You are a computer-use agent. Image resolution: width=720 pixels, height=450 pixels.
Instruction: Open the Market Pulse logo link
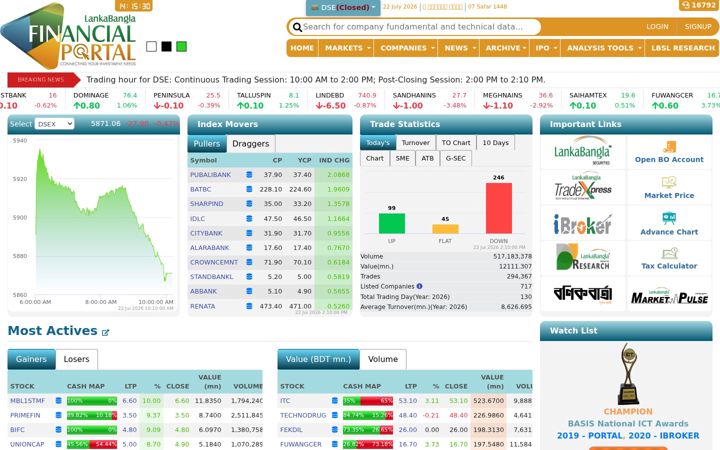pos(669,297)
